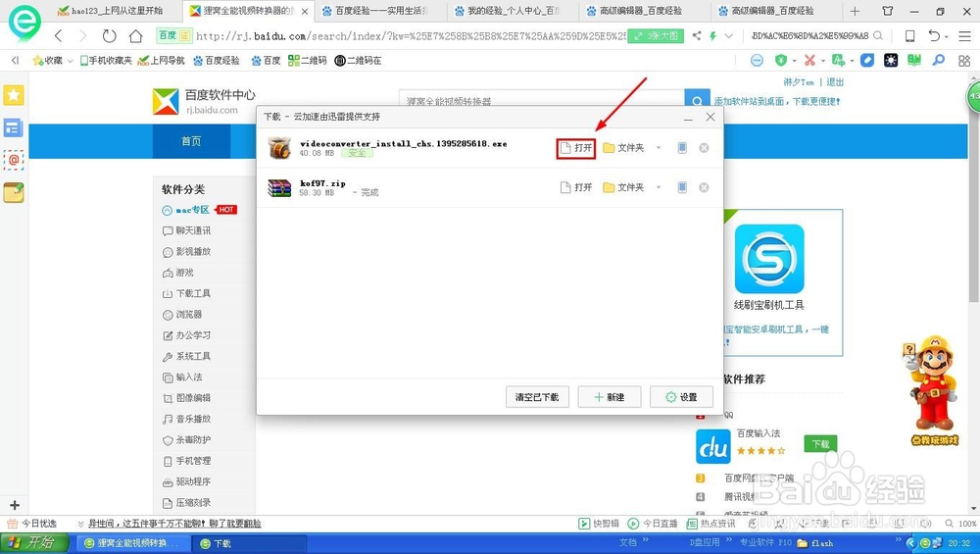The height and width of the screenshot is (554, 980).
Task: Click the lightning speed mode icon
Action: (x=713, y=36)
